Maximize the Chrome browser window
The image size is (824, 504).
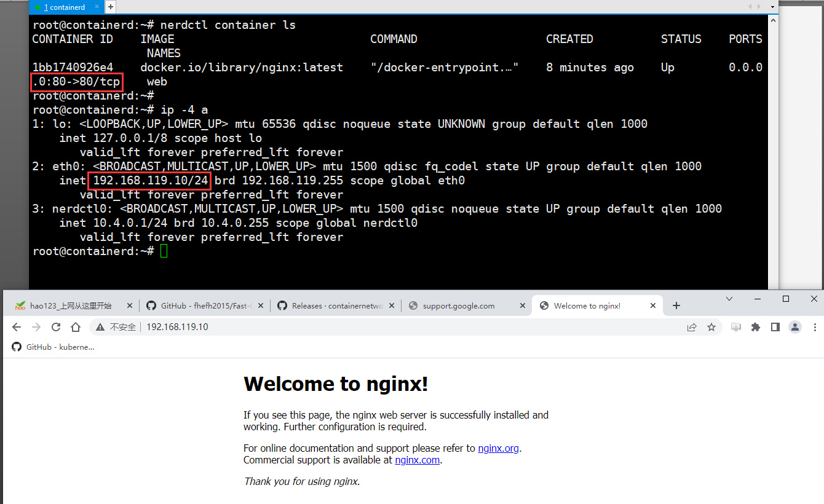click(786, 299)
